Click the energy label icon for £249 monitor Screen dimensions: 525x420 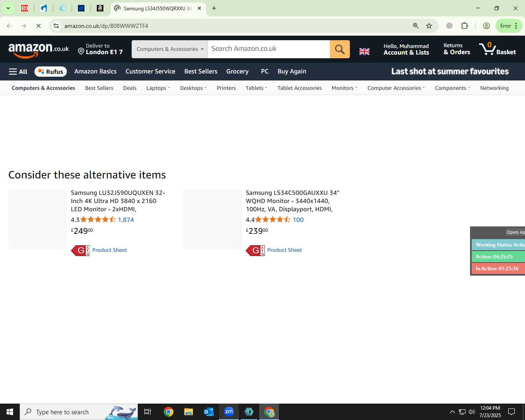pyautogui.click(x=80, y=250)
